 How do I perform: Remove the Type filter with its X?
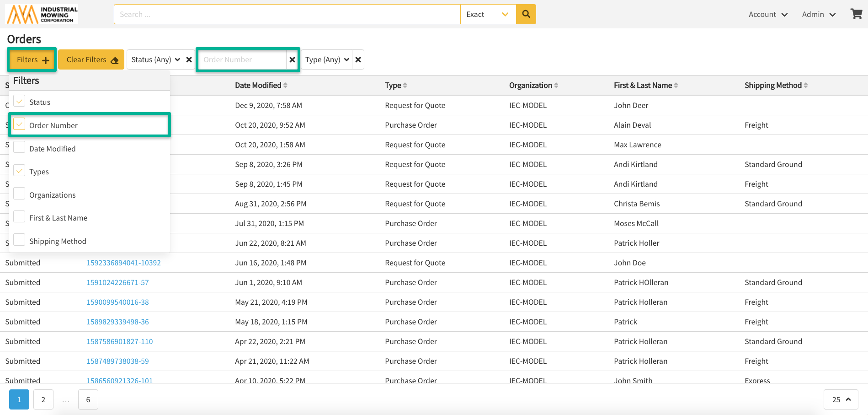[x=358, y=59]
